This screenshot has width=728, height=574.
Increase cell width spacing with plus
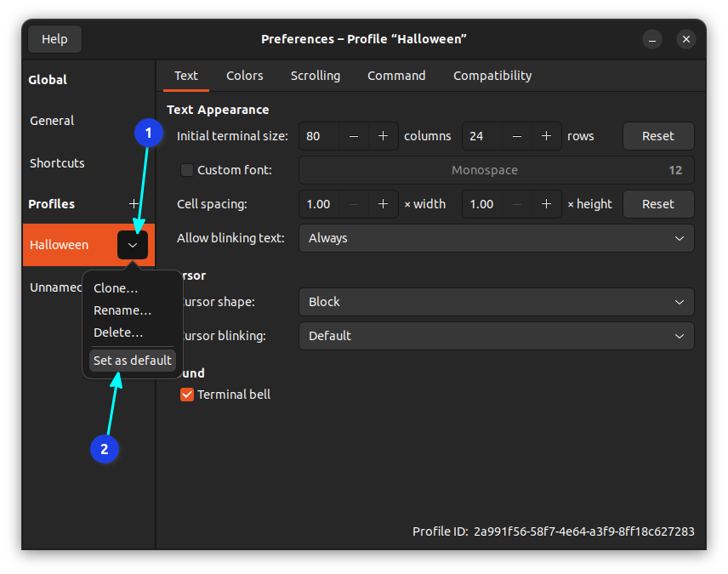(x=383, y=204)
